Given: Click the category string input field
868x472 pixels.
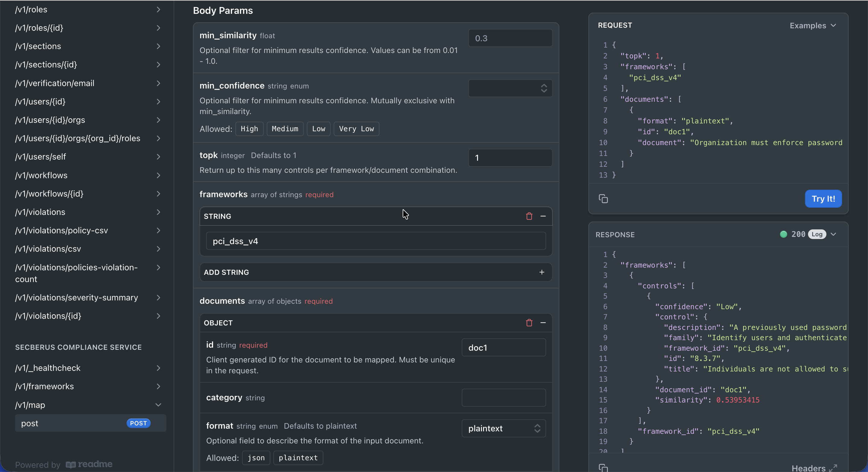Looking at the screenshot, I should point(503,398).
